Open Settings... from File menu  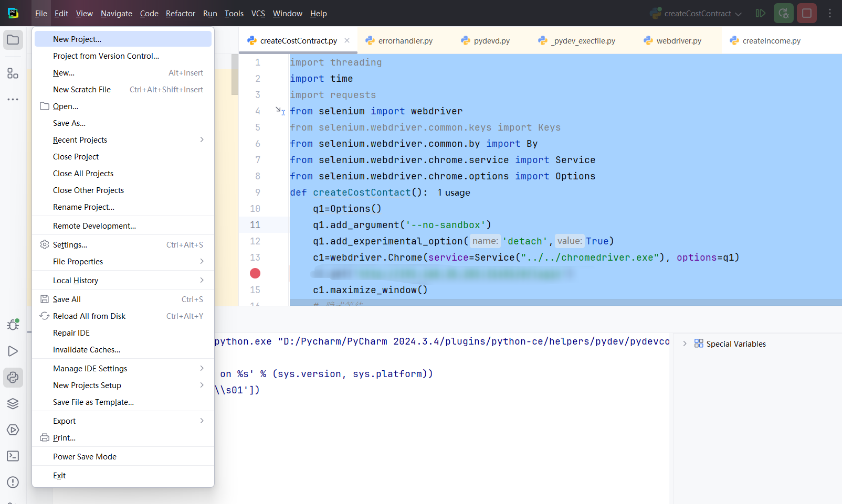pyautogui.click(x=123, y=244)
